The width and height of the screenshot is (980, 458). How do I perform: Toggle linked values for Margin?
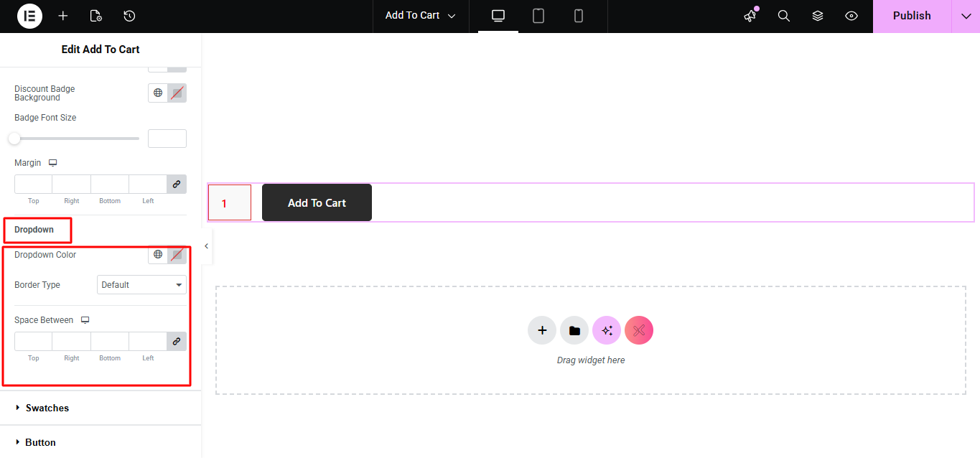[177, 184]
